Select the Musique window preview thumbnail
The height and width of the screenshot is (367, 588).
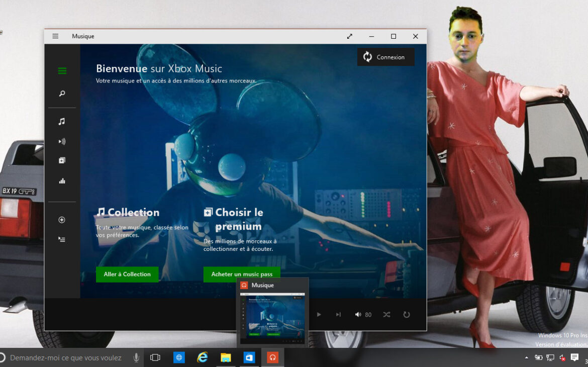pyautogui.click(x=272, y=318)
